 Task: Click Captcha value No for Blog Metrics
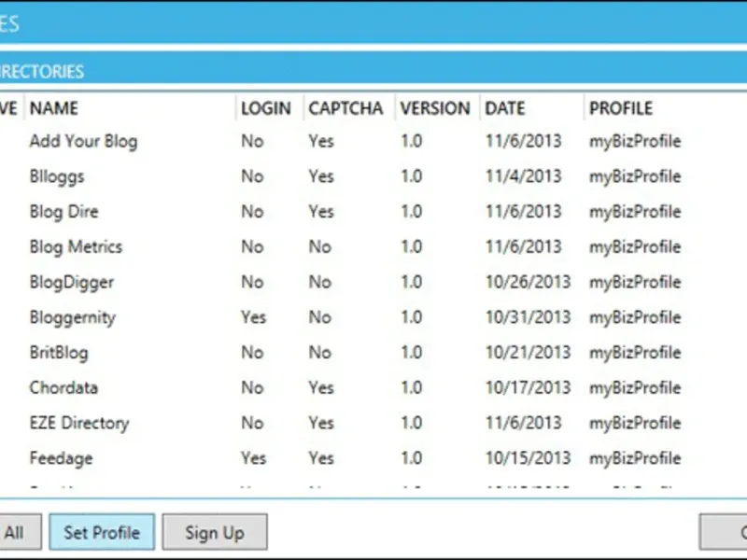point(319,246)
